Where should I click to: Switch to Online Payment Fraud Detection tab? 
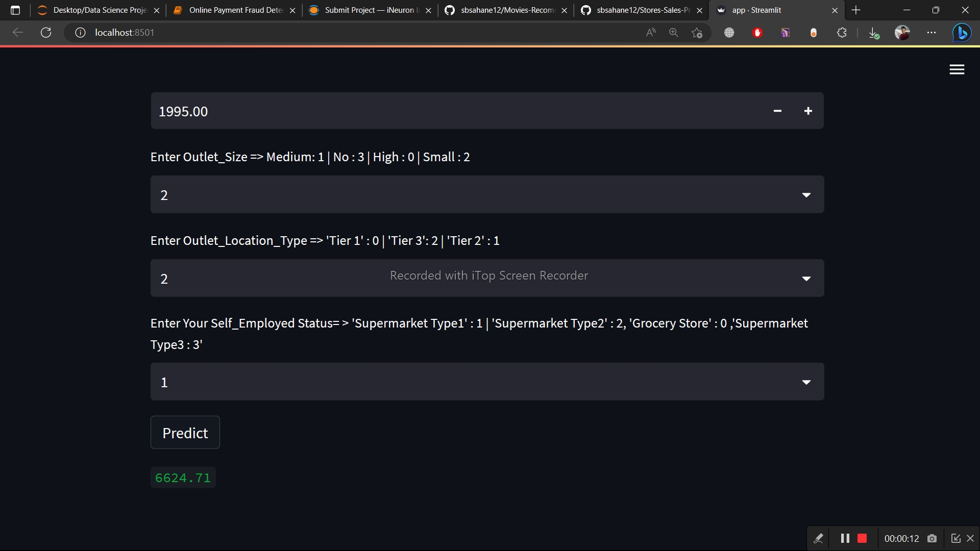[235, 10]
